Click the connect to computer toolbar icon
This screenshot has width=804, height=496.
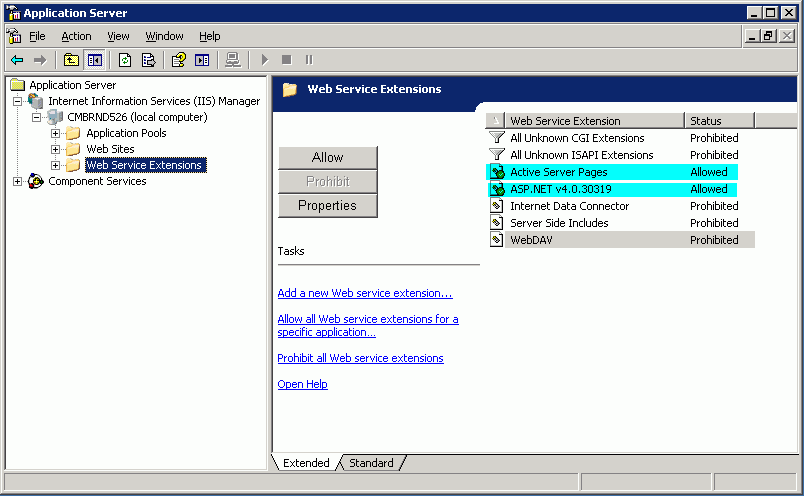[x=233, y=61]
